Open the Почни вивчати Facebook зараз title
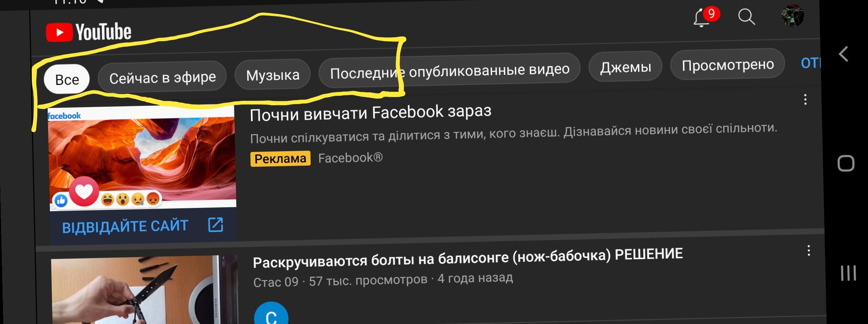The height and width of the screenshot is (324, 868). 371,112
